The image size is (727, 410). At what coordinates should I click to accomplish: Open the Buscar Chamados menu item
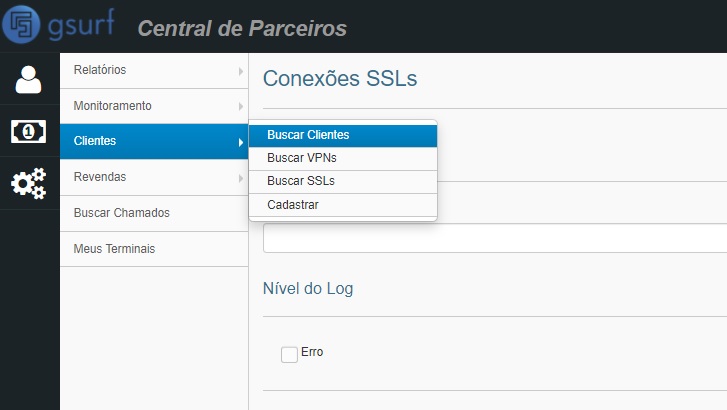[122, 213]
